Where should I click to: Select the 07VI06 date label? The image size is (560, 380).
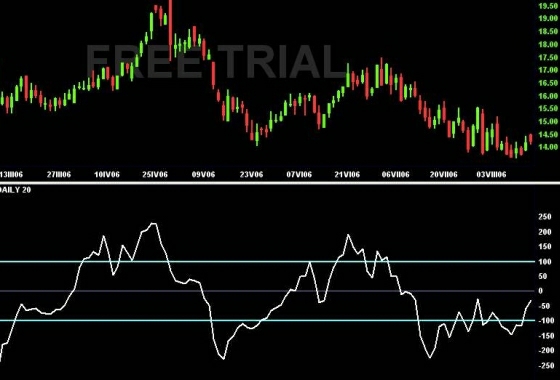(x=299, y=175)
